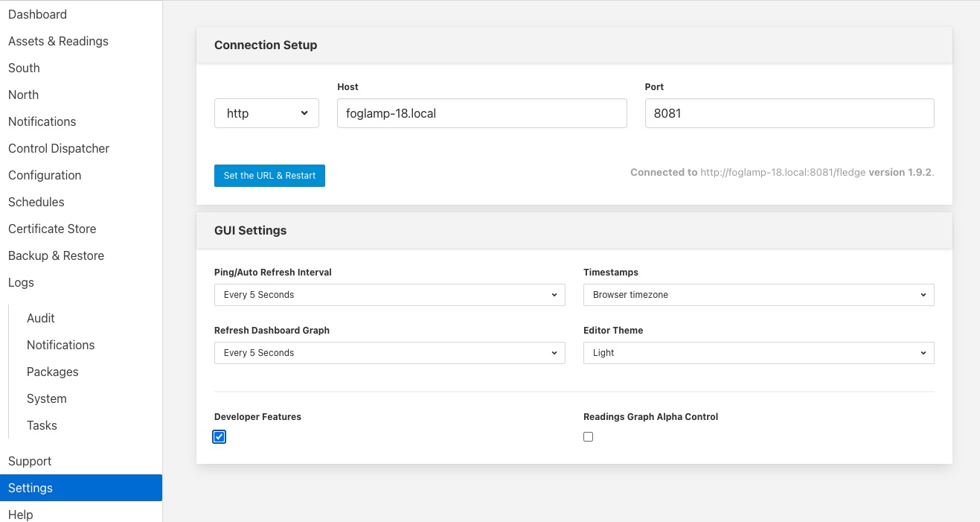Screen dimensions: 980x522
Task: Open the Timestamps timezone dropdown
Action: click(758, 295)
